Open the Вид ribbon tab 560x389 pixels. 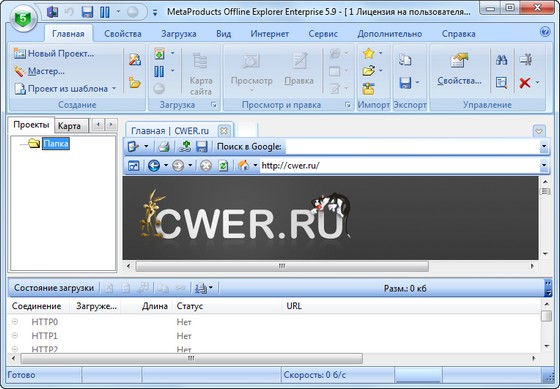pos(224,34)
